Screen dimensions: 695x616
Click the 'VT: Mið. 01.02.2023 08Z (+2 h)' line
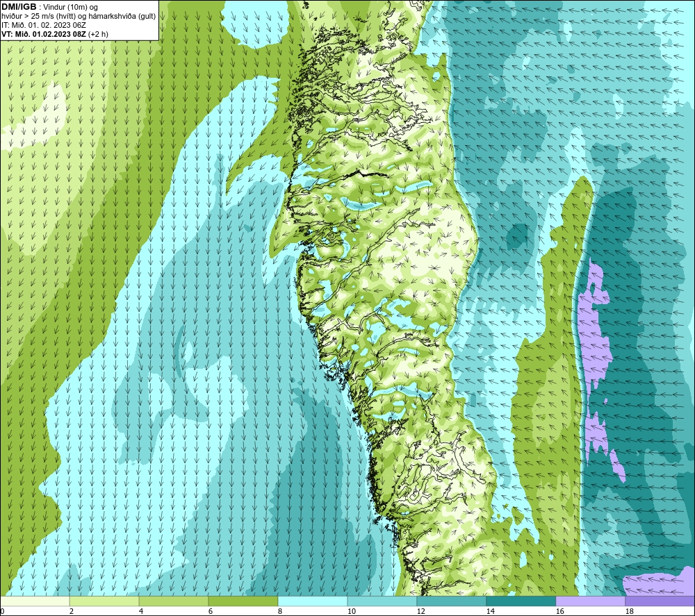tap(54, 34)
